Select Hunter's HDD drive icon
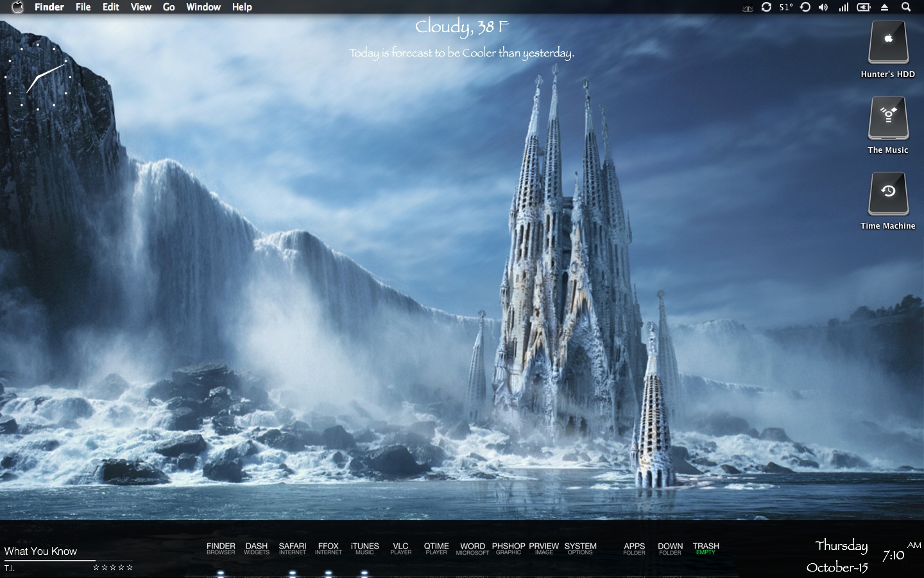Screen dimensions: 924x578 point(888,43)
